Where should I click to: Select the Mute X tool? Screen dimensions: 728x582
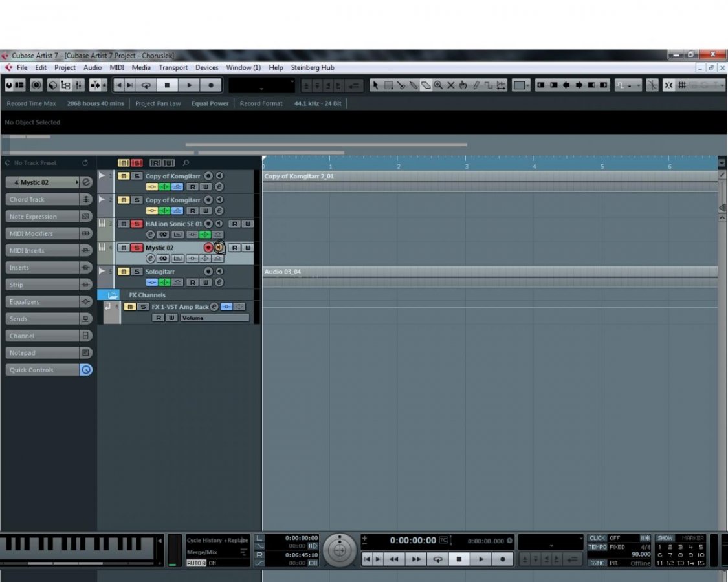(451, 85)
